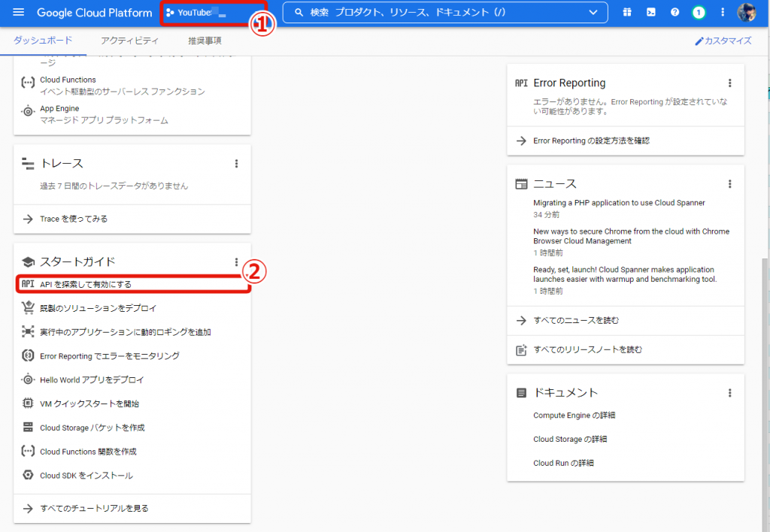Screen dimensions: 770x532
Task: Click the user account avatar
Action: (x=747, y=13)
